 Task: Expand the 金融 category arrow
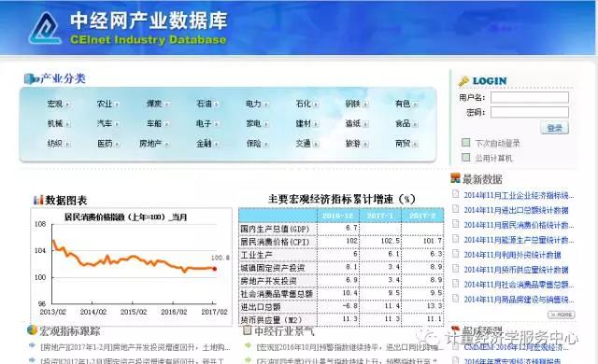pos(216,144)
